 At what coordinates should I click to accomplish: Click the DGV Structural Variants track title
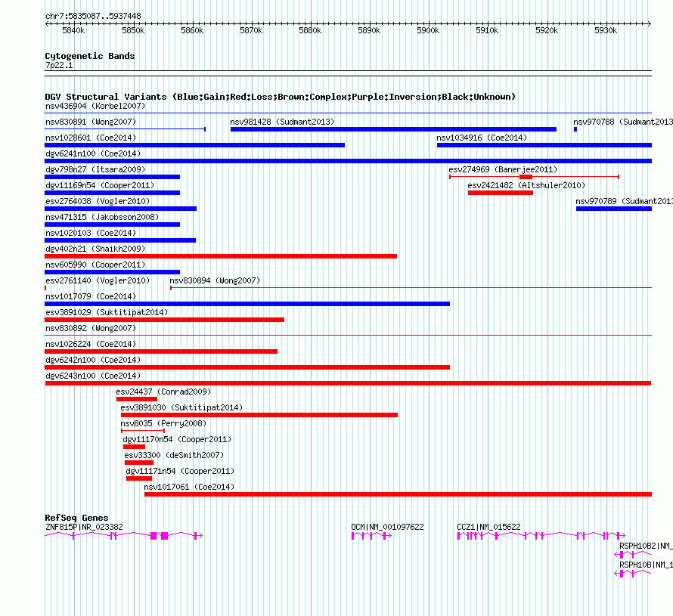[x=281, y=97]
